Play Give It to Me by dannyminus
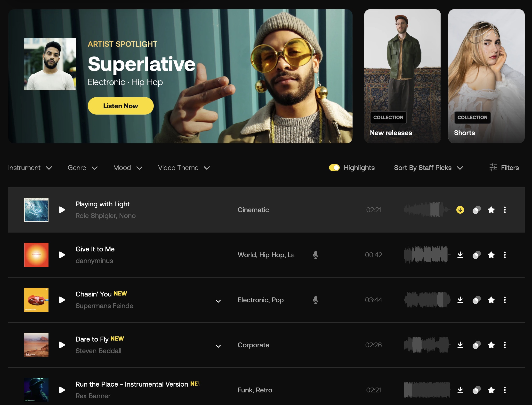 click(62, 255)
